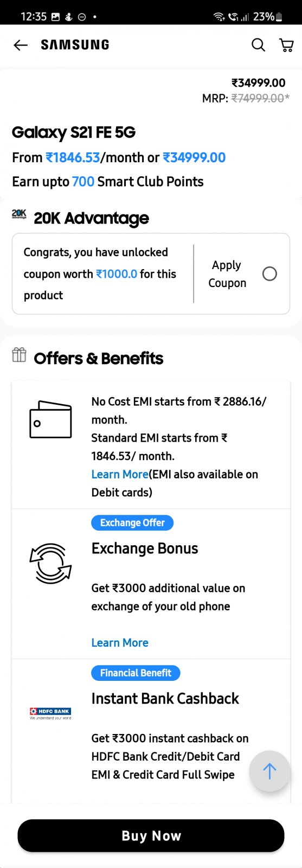
Task: Tap the Financial Benefit tag
Action: (136, 673)
